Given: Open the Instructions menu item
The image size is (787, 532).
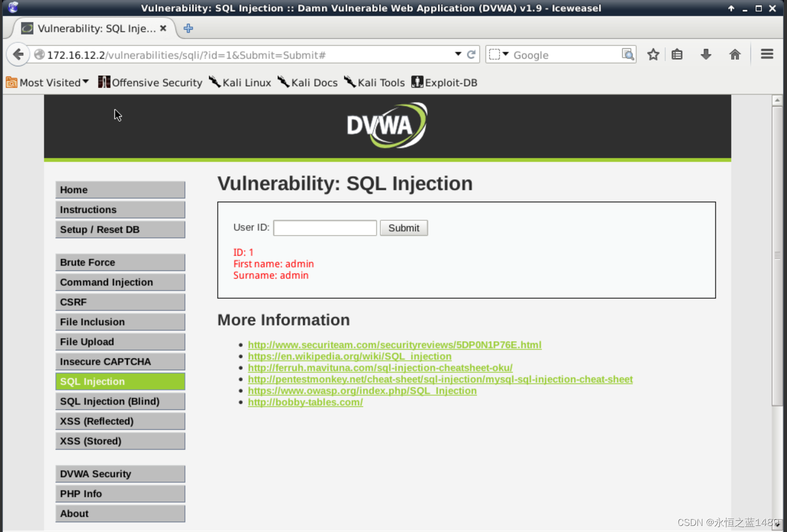Looking at the screenshot, I should pos(120,210).
